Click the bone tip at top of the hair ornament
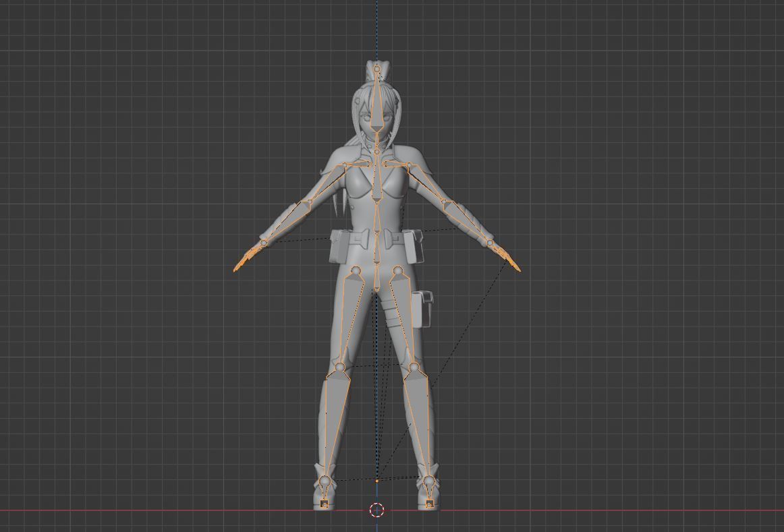Viewport: 784px width, 532px height. click(376, 68)
